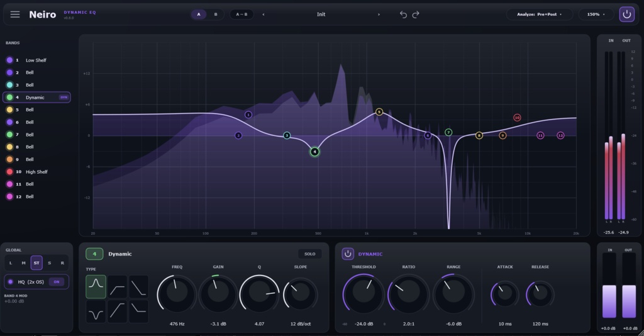This screenshot has width=644, height=336.
Task: Open the hamburger menu
Action: pos(15,14)
